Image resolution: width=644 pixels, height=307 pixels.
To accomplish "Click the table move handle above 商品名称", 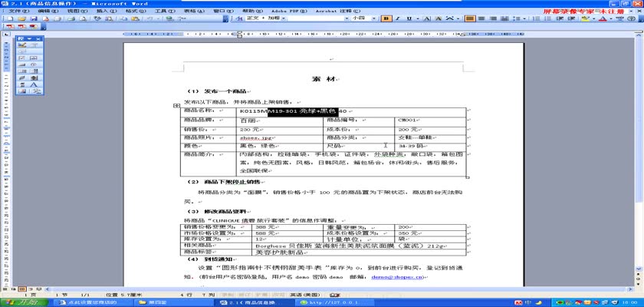I will 176,106.
